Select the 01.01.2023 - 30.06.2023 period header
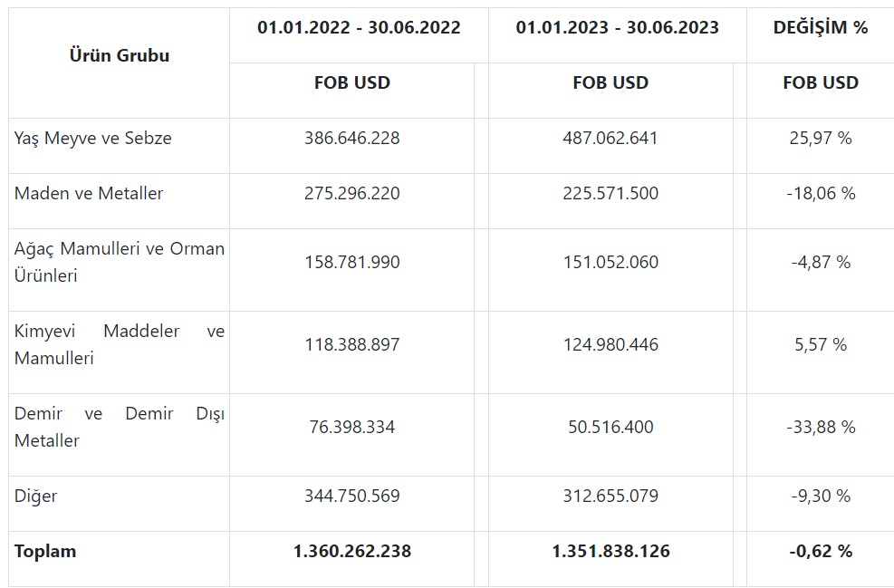Viewport: 894px width, 588px height. click(618, 27)
